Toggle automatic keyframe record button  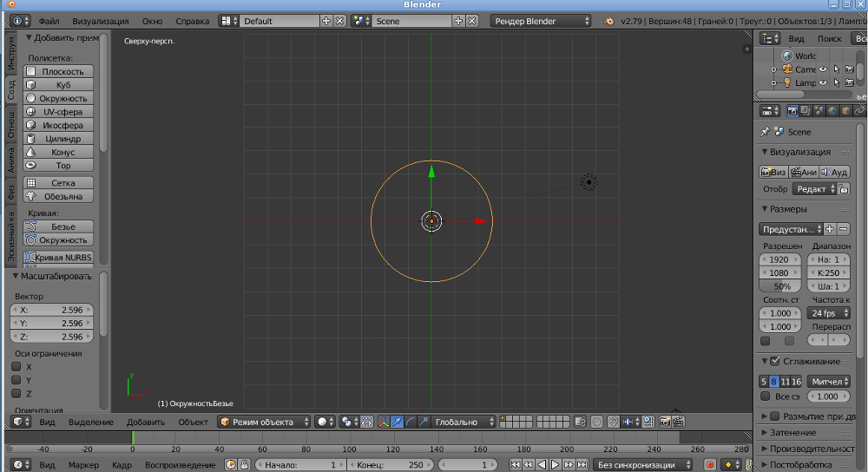point(710,465)
